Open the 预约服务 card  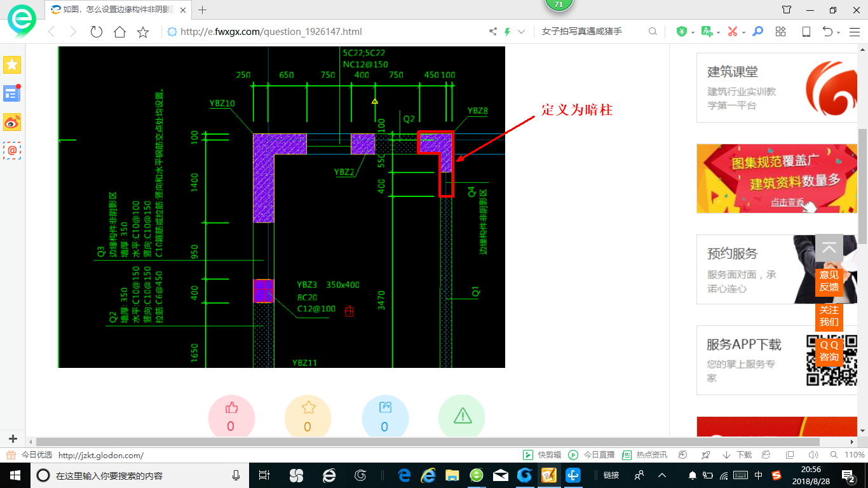776,269
